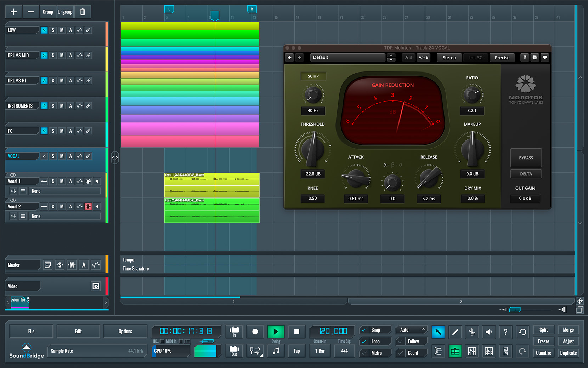
Task: Click link icon on LOW group
Action: pos(88,30)
